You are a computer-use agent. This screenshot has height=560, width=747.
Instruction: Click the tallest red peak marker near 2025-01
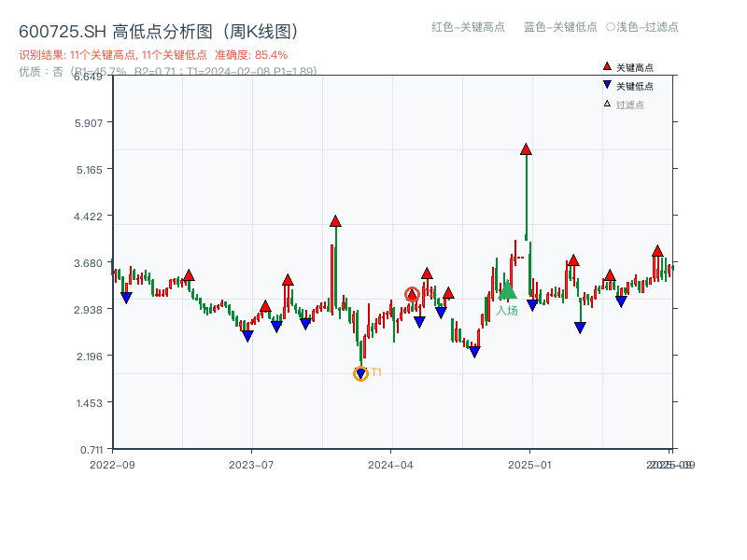[526, 147]
